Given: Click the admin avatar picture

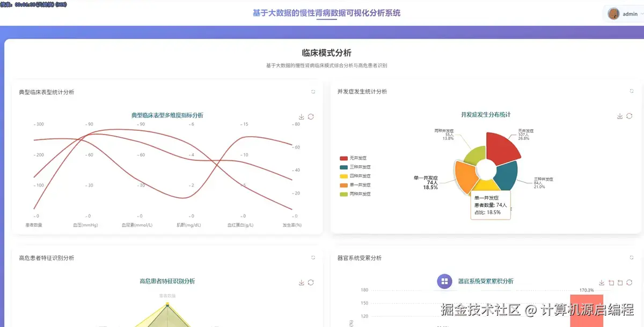Looking at the screenshot, I should 613,14.
